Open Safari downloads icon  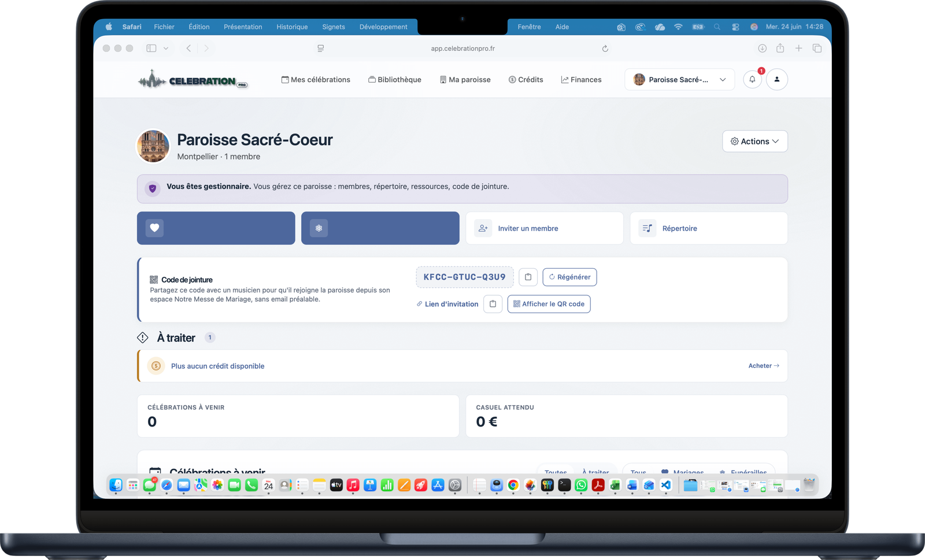click(x=762, y=49)
